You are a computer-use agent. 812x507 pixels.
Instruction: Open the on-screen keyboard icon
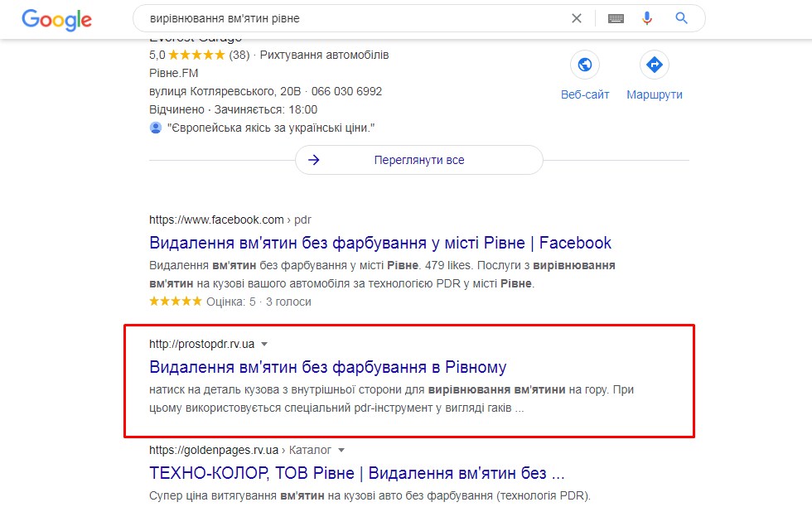(x=616, y=19)
